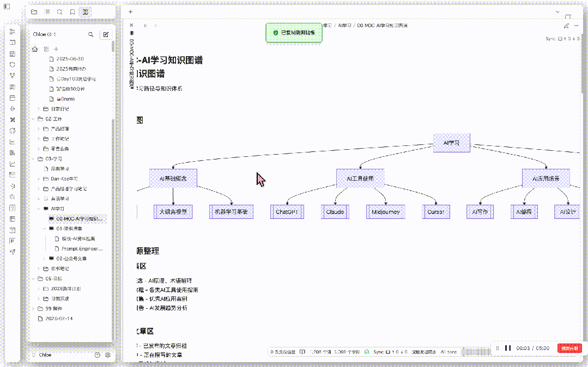Collapse the AI学习 folder

click(x=39, y=209)
